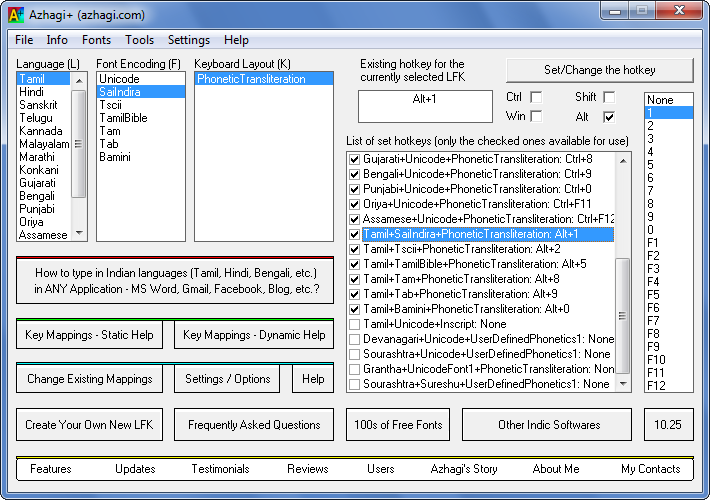The height and width of the screenshot is (500, 710).
Task: Open Azhagi's Story link
Action: (x=464, y=469)
